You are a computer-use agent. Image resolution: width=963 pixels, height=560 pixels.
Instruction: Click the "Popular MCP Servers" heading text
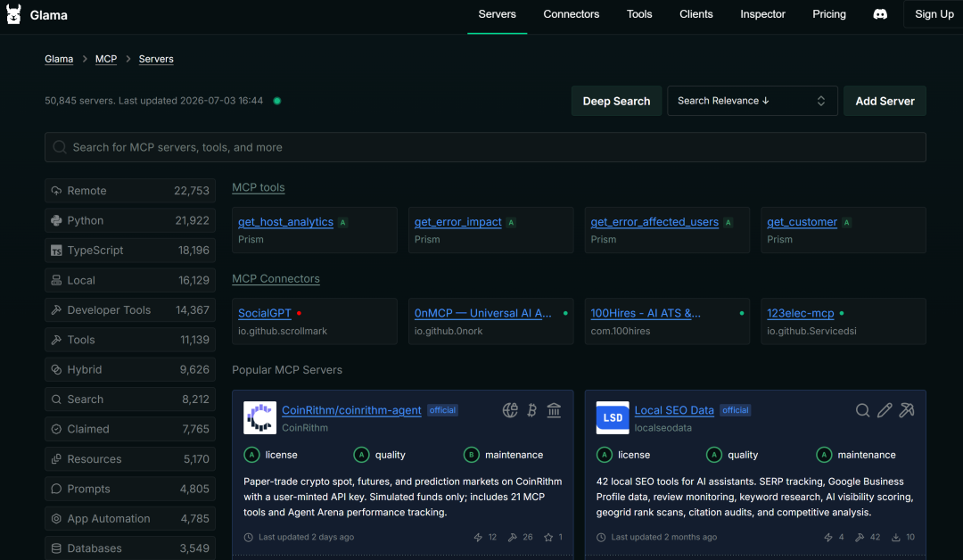287,370
